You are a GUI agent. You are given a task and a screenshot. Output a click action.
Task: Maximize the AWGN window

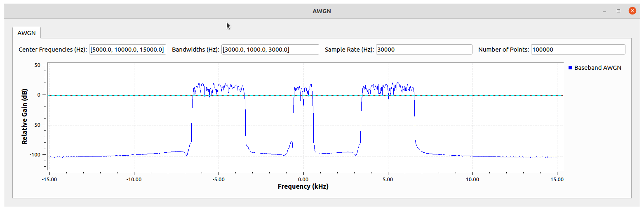tap(618, 11)
